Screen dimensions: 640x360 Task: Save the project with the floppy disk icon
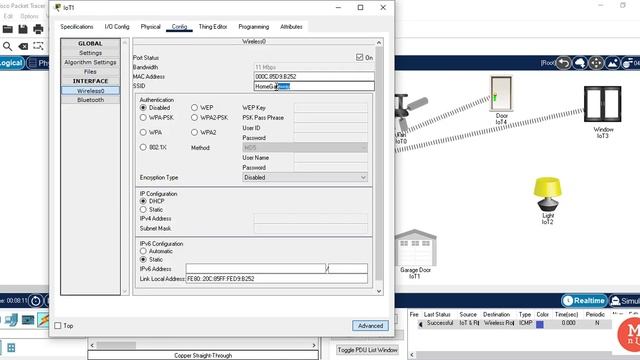[x=23, y=29]
